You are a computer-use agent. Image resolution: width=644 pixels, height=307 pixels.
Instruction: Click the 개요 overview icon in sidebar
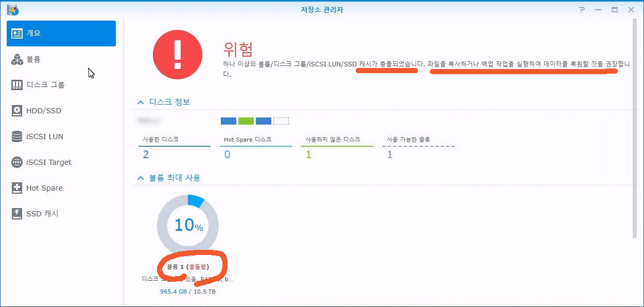pyautogui.click(x=17, y=33)
